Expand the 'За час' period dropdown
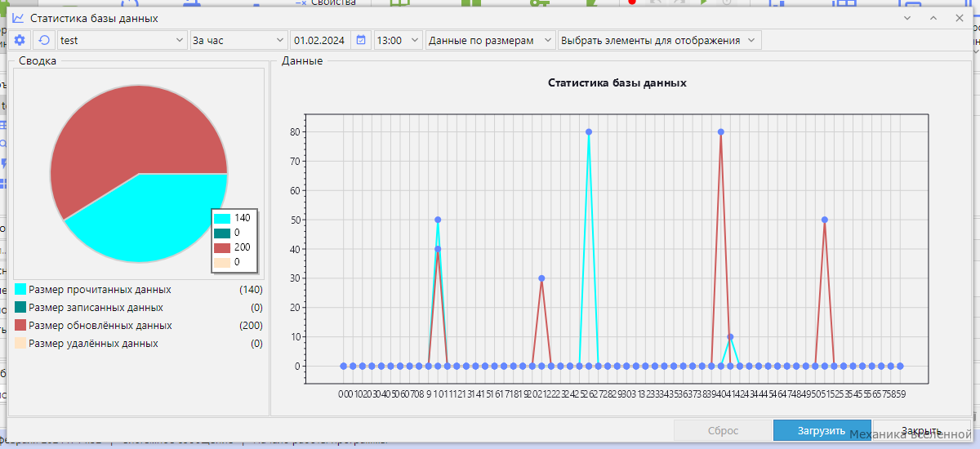 coord(238,40)
